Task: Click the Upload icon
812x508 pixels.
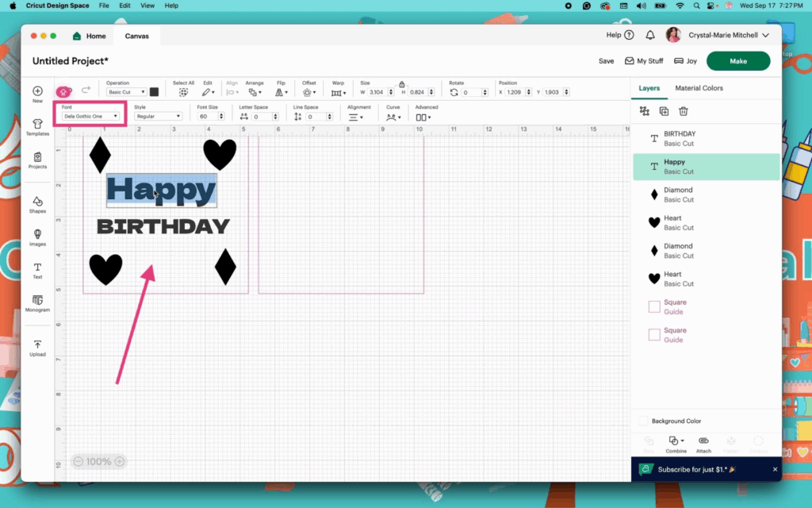Action: click(x=37, y=348)
